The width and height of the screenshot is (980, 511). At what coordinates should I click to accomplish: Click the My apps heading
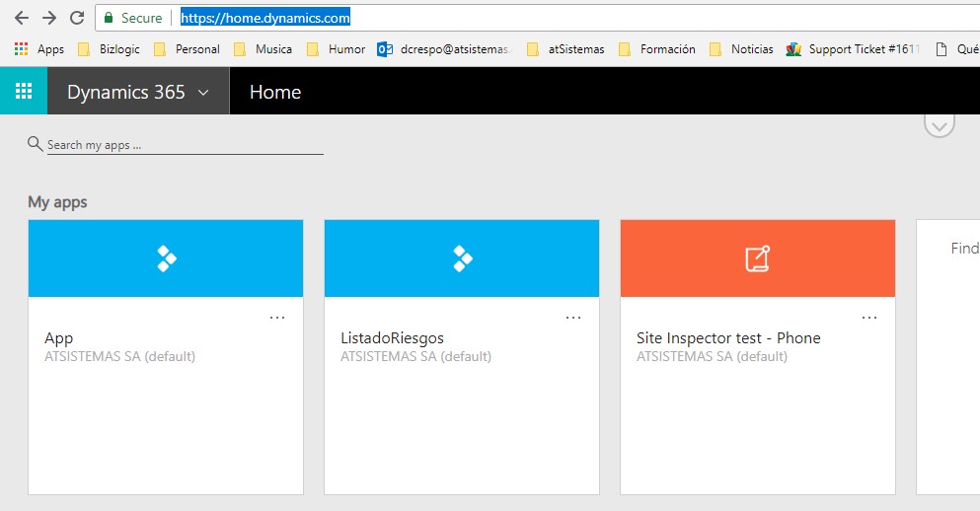coord(57,202)
